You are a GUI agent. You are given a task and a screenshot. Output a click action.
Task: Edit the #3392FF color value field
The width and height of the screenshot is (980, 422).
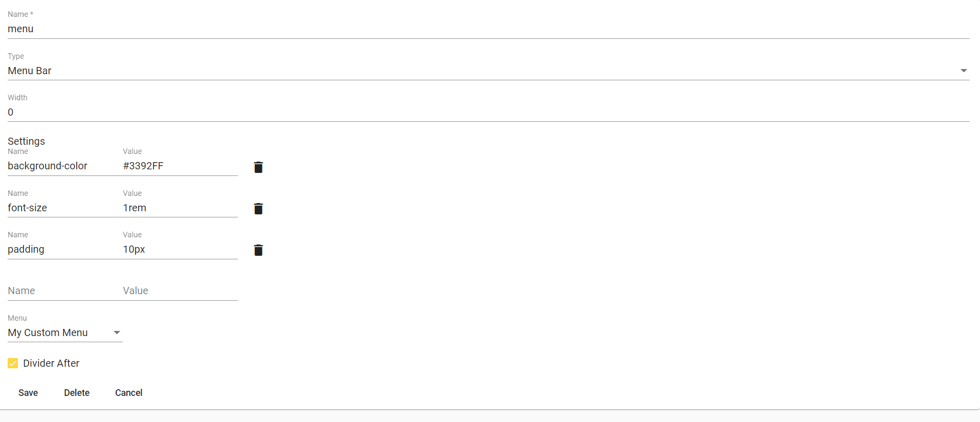pos(180,166)
